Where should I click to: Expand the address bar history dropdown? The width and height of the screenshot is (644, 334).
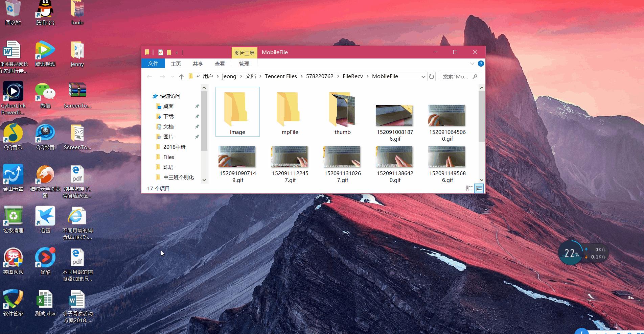[x=423, y=77]
